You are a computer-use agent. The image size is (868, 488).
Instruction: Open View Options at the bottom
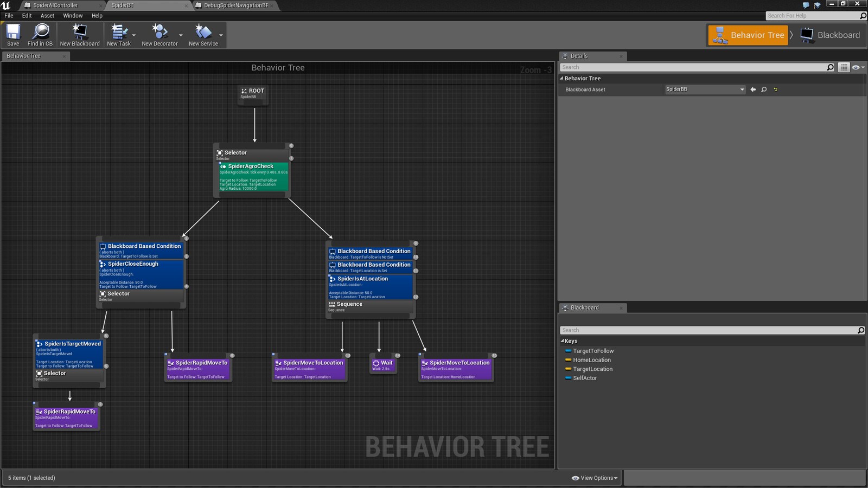pos(595,478)
